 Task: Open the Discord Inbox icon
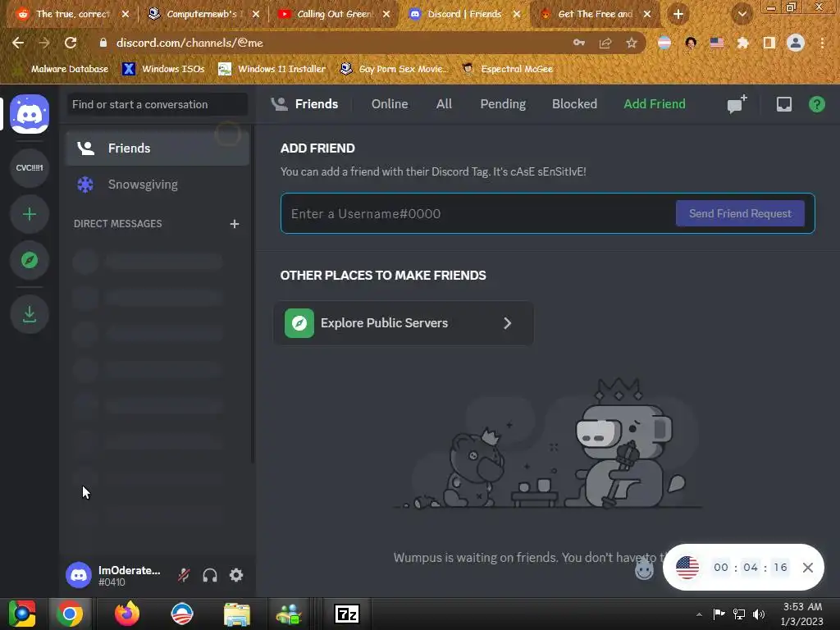coord(783,104)
